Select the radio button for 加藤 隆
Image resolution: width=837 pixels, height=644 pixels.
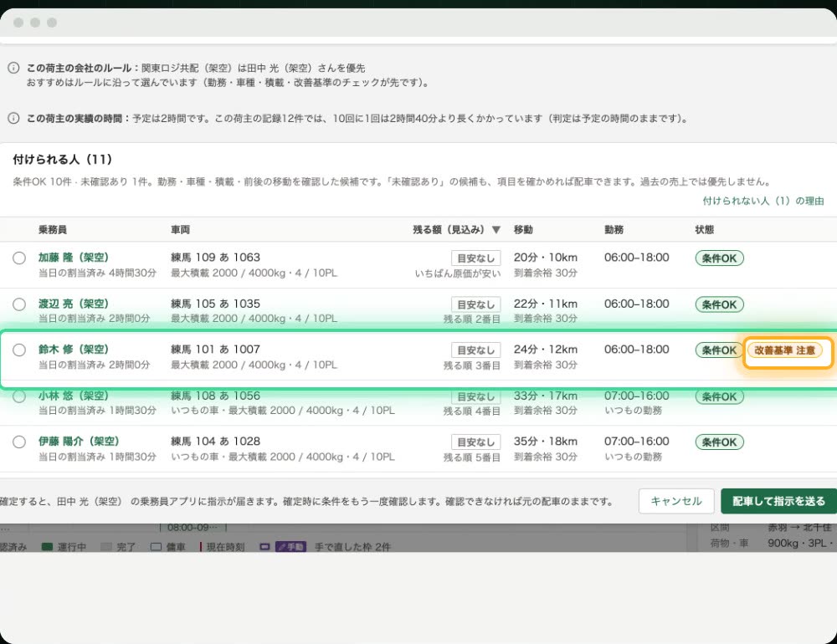19,258
